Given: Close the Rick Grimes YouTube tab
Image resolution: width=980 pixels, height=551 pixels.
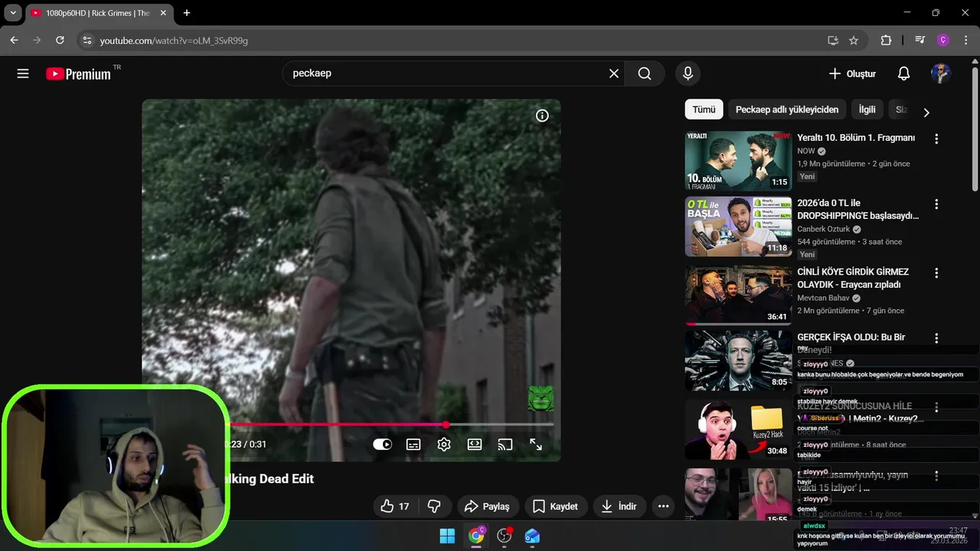Looking at the screenshot, I should pos(165,13).
